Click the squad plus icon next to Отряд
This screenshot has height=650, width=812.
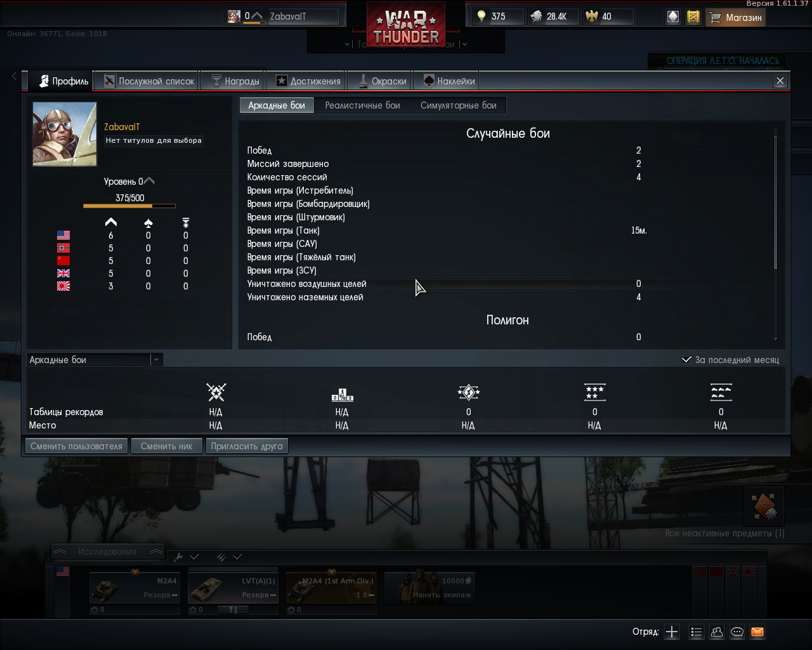[672, 632]
